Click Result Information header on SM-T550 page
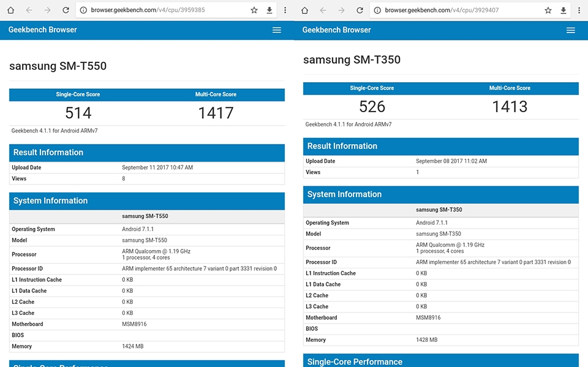The width and height of the screenshot is (588, 367). [x=147, y=153]
